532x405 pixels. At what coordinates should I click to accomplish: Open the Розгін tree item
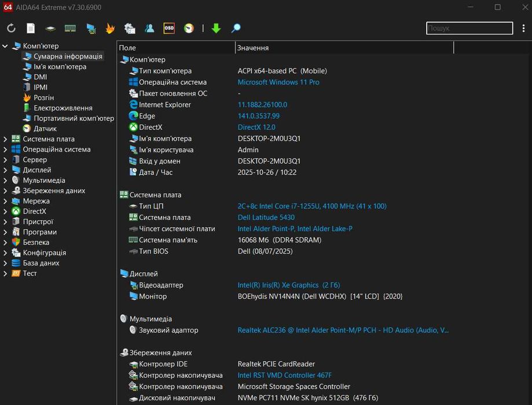click(44, 98)
